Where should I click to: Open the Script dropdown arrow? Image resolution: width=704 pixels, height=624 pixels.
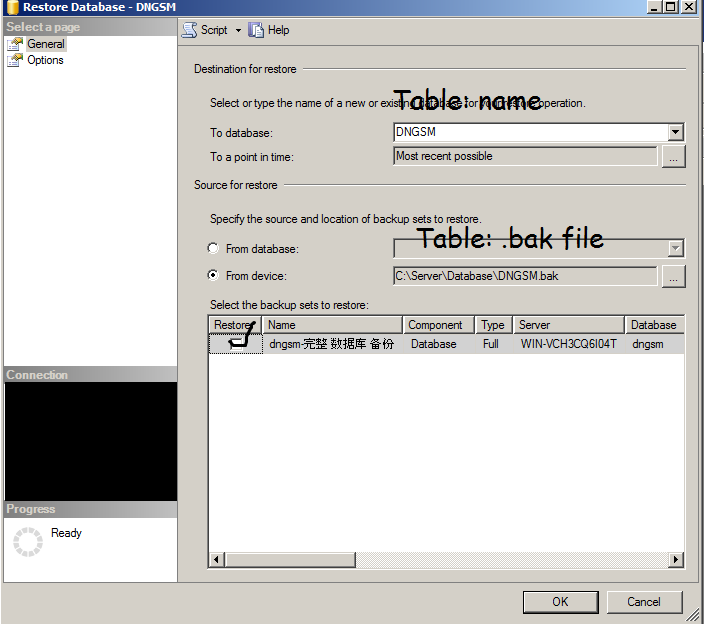[238, 31]
